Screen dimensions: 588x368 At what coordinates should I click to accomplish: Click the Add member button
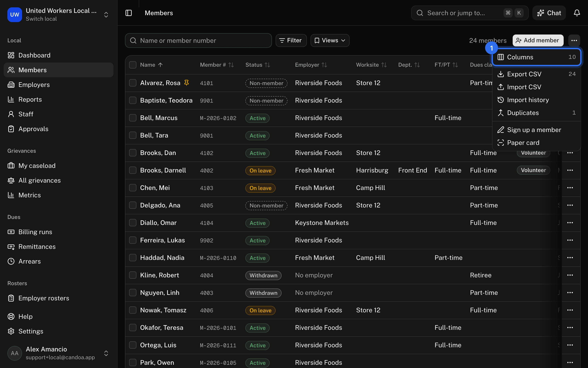point(538,40)
